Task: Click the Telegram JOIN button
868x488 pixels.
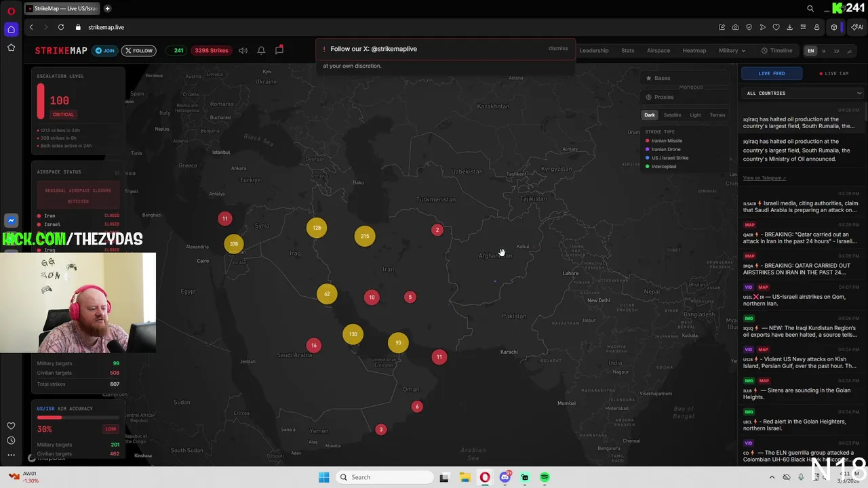Action: (105, 50)
